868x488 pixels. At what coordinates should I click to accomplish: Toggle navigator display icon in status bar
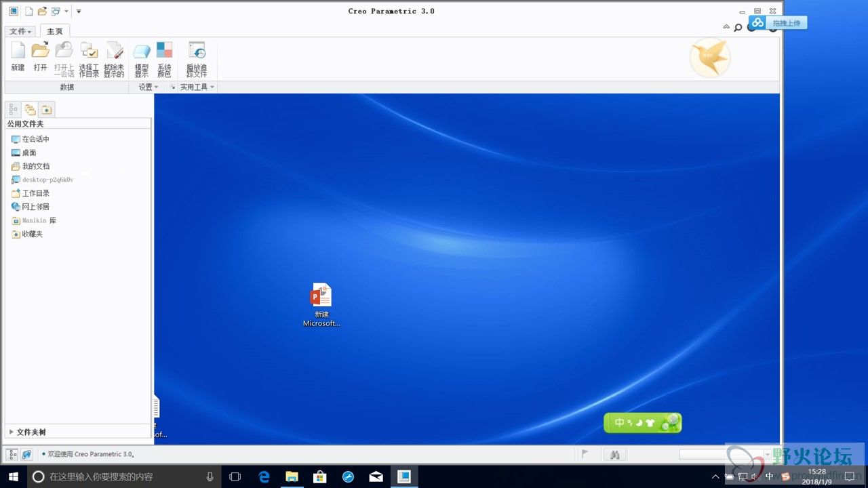pyautogui.click(x=12, y=455)
